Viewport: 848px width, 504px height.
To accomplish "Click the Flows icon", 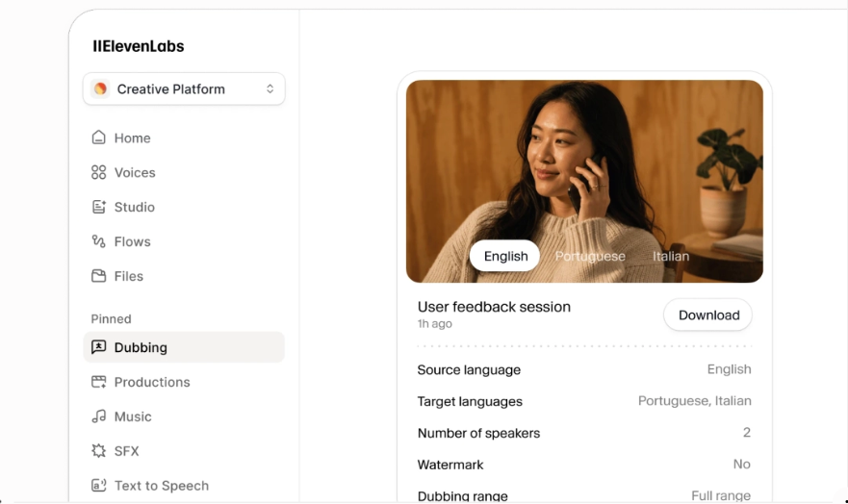I will pyautogui.click(x=98, y=240).
